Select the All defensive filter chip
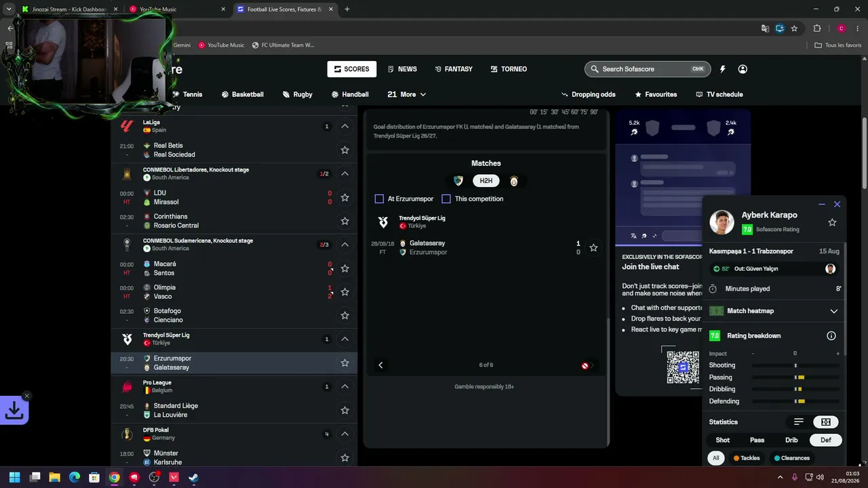Screen dimensions: 868x488 715,458
